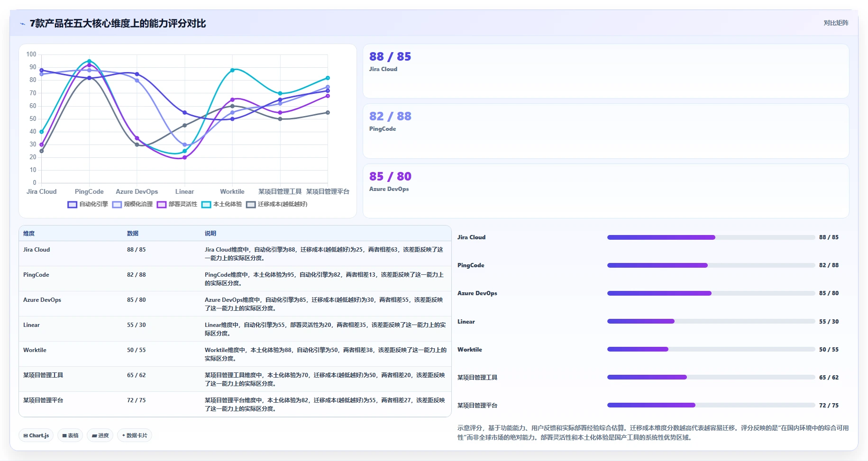Open the 85 / 80 Azure DevOps card

tap(606, 191)
